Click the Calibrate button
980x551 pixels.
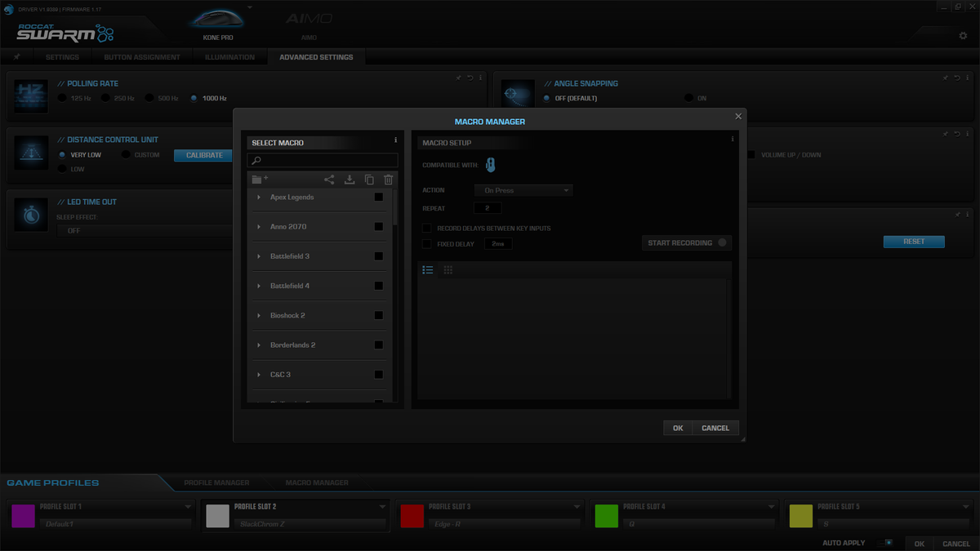coord(204,155)
